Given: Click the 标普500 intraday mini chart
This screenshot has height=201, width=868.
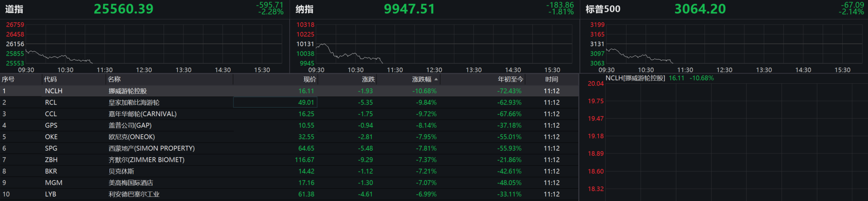Looking at the screenshot, I should pos(734,44).
